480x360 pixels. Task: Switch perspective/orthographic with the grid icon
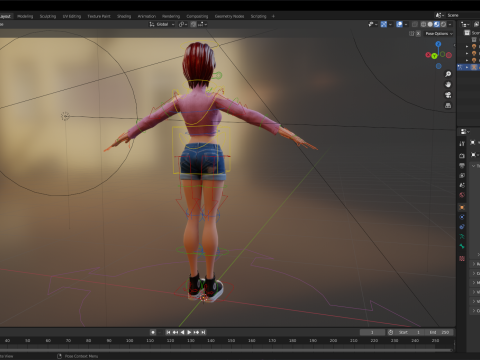click(x=448, y=106)
